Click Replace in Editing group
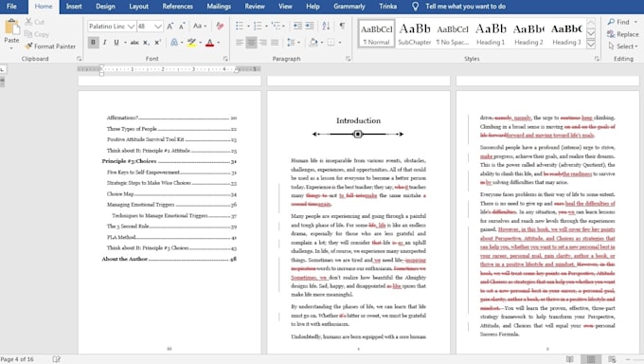644x364 pixels. click(x=623, y=34)
